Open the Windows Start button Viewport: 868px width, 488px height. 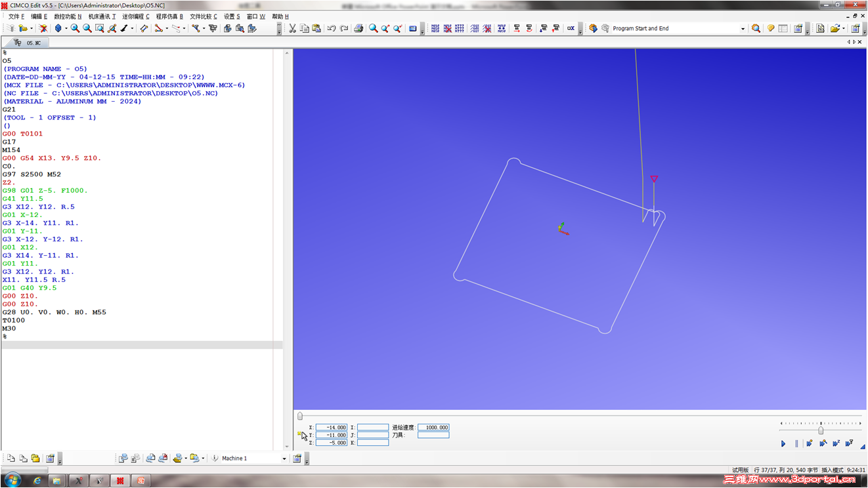[x=11, y=480]
